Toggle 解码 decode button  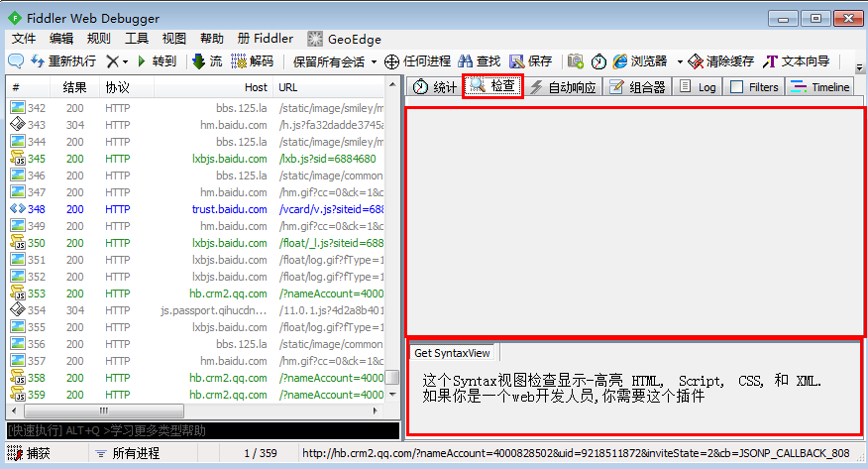(x=253, y=60)
